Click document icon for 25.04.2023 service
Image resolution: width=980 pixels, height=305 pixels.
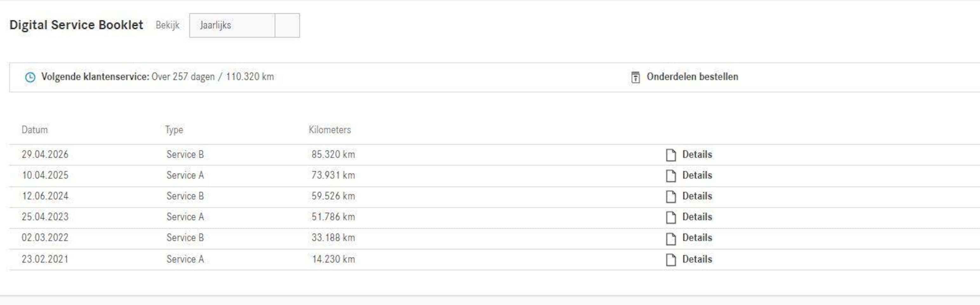[671, 217]
